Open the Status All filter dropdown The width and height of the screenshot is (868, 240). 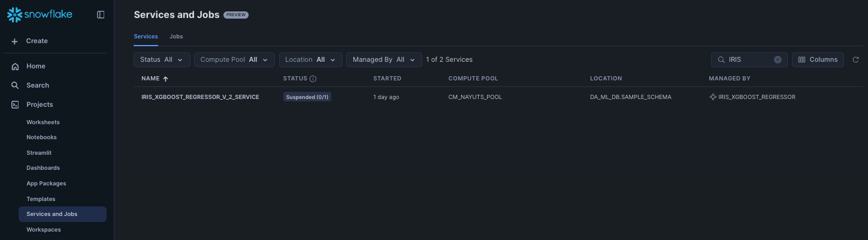pyautogui.click(x=162, y=59)
